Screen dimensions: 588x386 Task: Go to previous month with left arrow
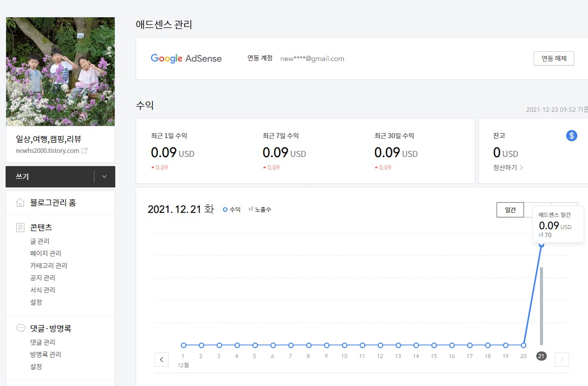click(x=161, y=360)
